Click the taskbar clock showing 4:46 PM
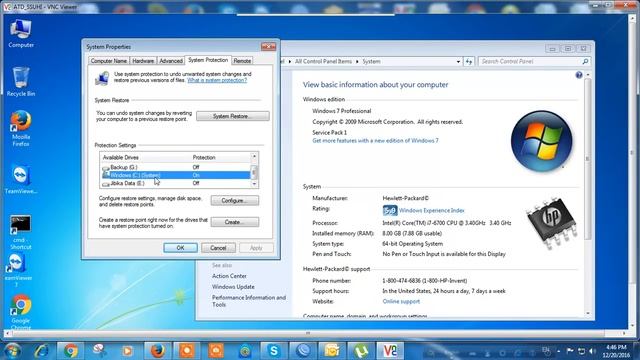This screenshot has height=360, width=640. tap(616, 351)
